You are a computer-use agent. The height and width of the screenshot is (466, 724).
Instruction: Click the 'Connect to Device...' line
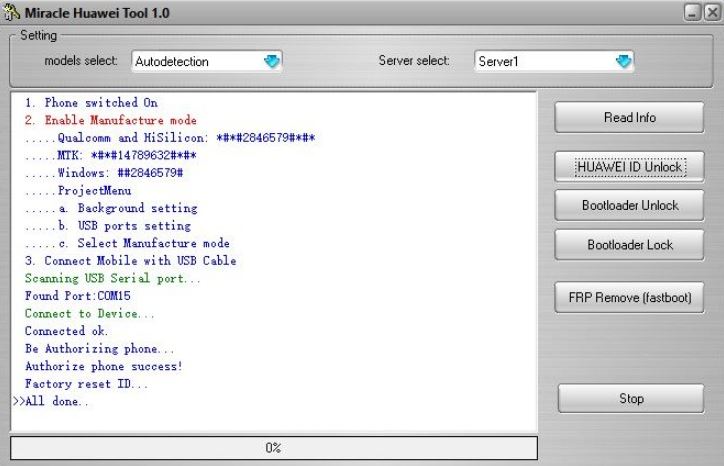90,314
